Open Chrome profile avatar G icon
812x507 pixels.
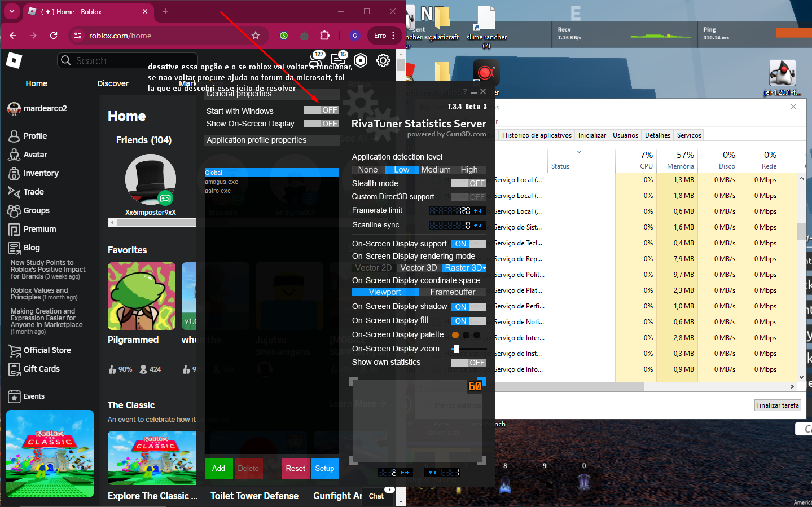pos(354,36)
